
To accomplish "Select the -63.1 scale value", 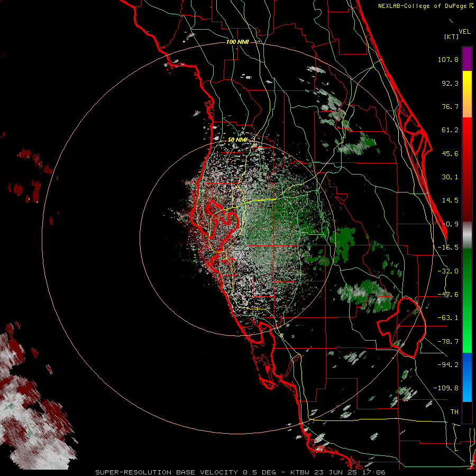I will pyautogui.click(x=448, y=318).
